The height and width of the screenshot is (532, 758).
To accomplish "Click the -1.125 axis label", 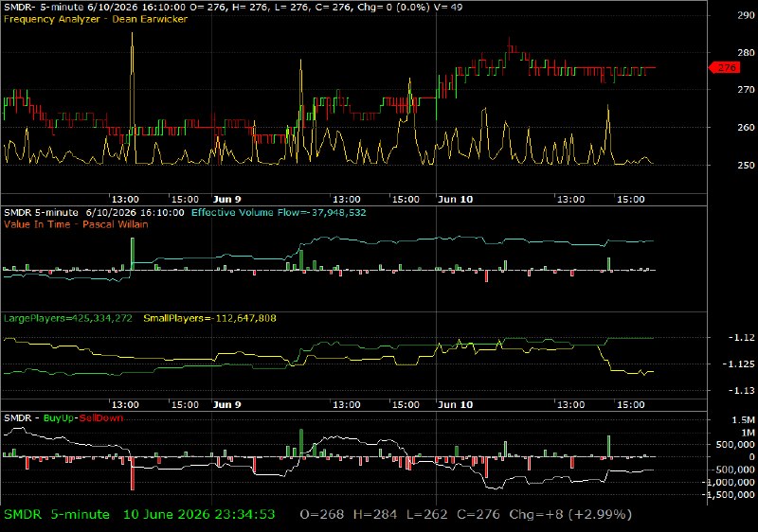I will [x=741, y=364].
